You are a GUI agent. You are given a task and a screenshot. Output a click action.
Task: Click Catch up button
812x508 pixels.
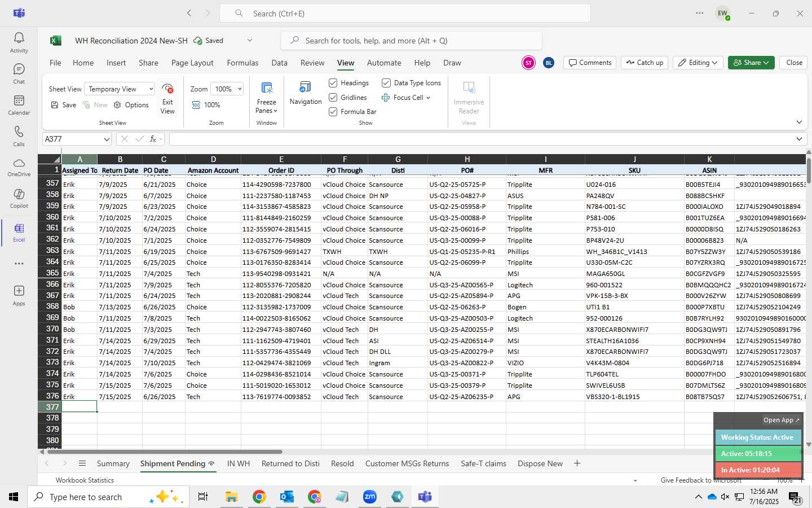[645, 63]
